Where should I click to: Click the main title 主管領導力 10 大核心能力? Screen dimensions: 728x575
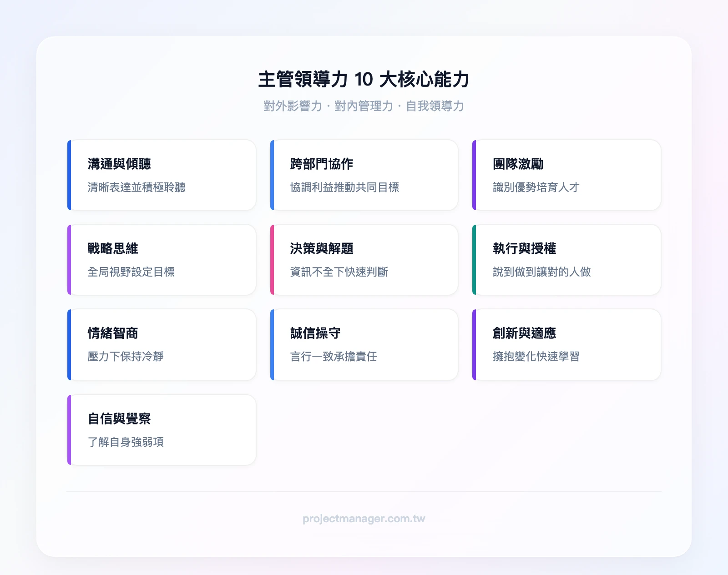364,79
